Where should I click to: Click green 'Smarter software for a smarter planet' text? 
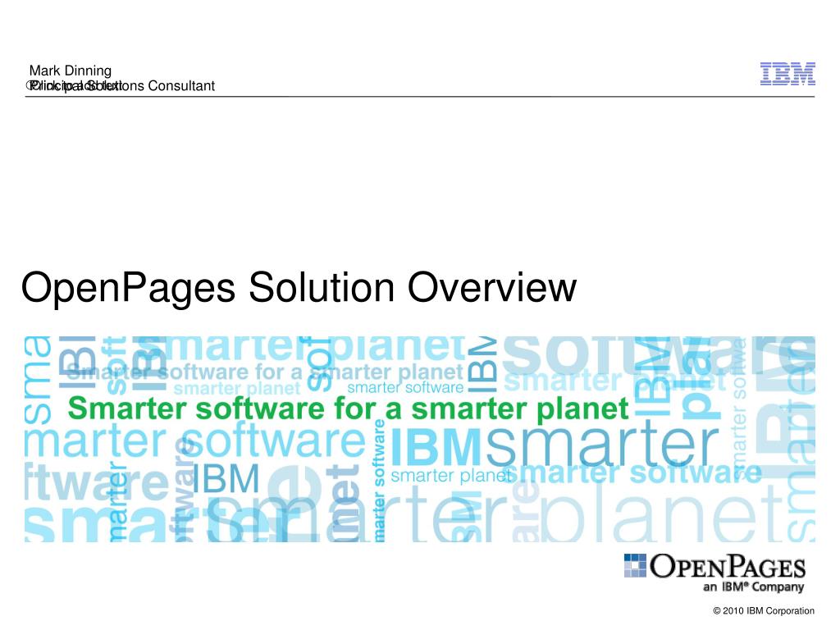coord(348,409)
